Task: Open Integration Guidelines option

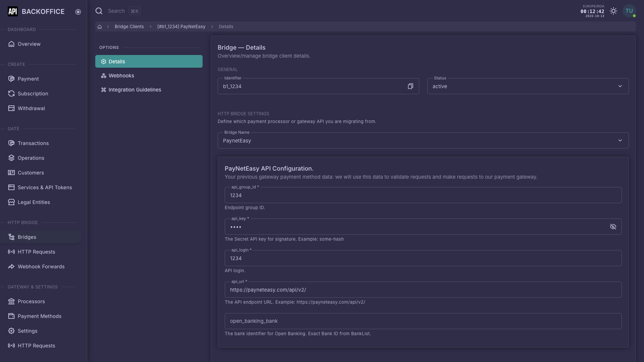Action: 149,90
